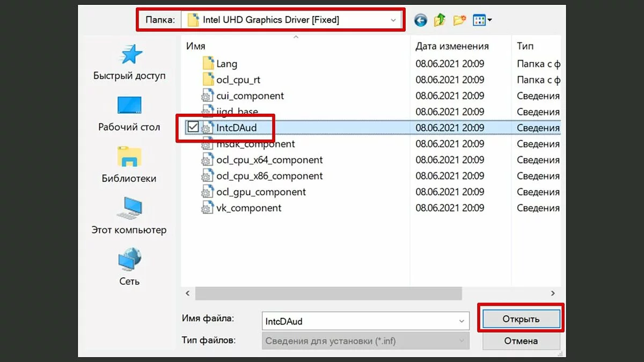Open Desktop (Рабочий стол) location
644x362 pixels.
pos(129,113)
